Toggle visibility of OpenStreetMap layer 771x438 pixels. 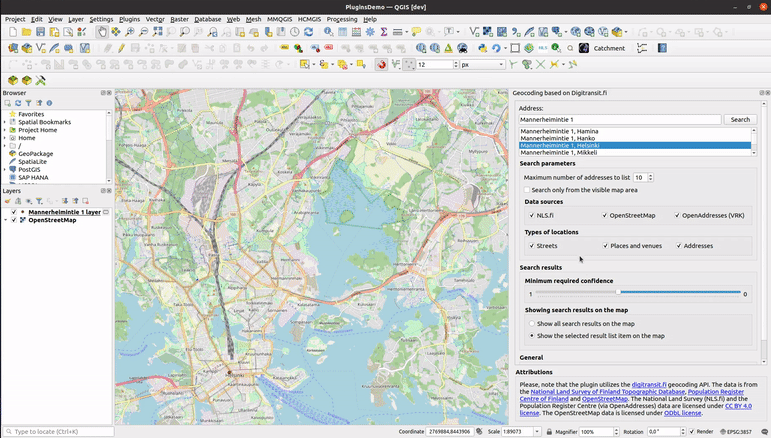[14, 220]
